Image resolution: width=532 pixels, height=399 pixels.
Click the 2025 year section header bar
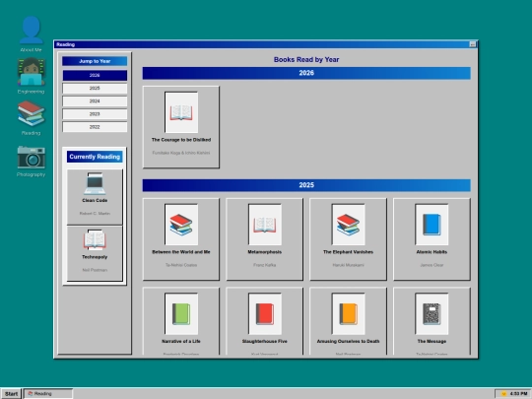coord(306,185)
